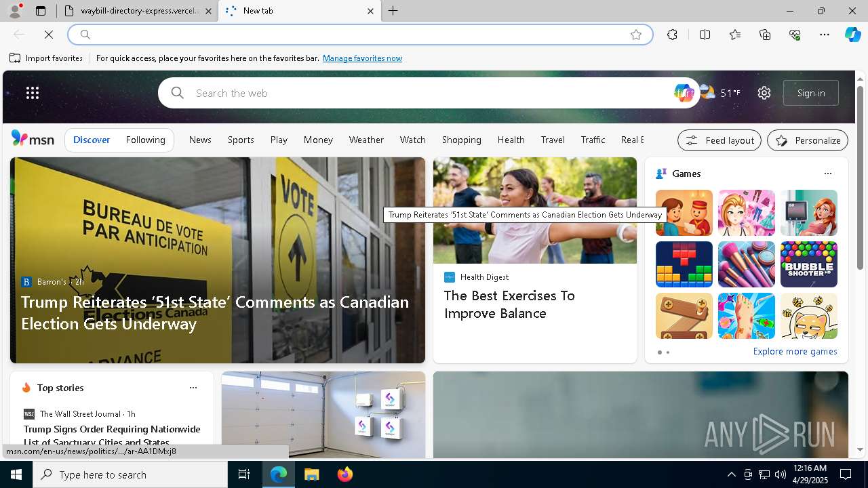Open Trump Signs Order Sanctuary Cities story
Image resolution: width=868 pixels, height=488 pixels.
[x=112, y=435]
